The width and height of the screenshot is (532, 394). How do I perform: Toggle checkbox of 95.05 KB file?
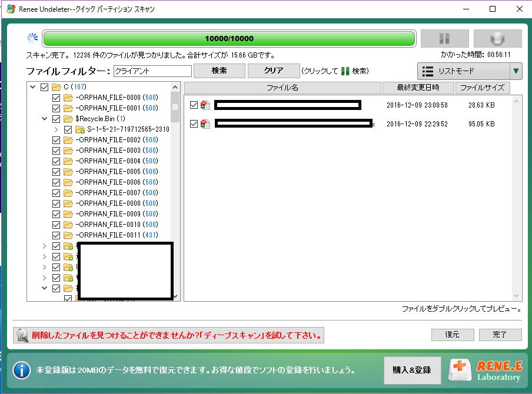(x=194, y=123)
